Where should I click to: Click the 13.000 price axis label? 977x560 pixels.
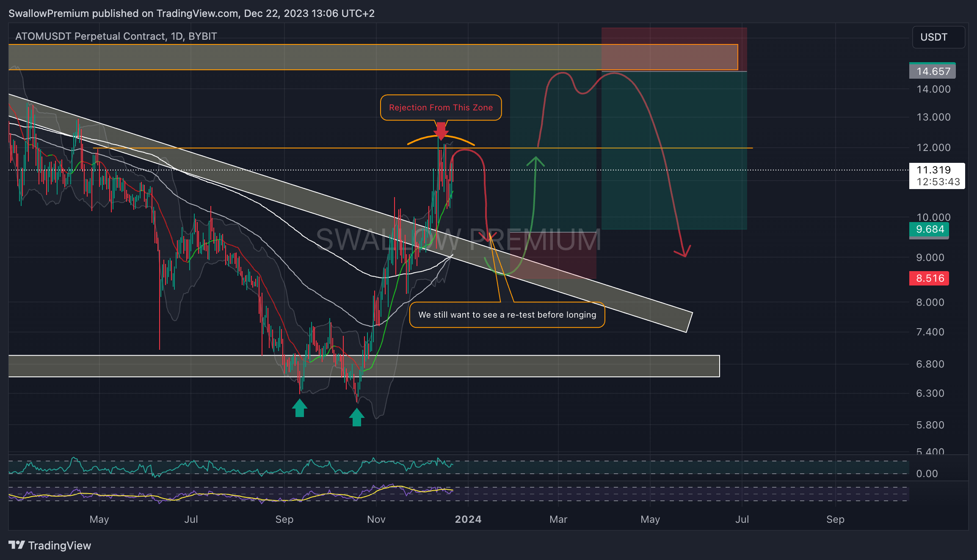pyautogui.click(x=933, y=117)
